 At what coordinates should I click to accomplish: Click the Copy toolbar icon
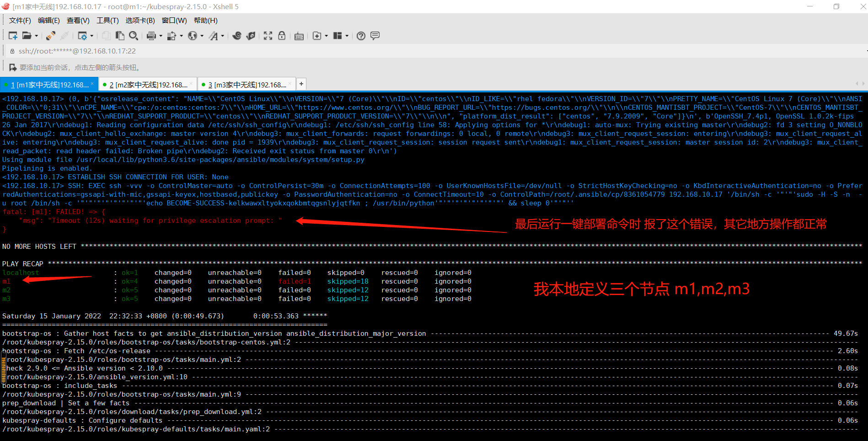106,36
